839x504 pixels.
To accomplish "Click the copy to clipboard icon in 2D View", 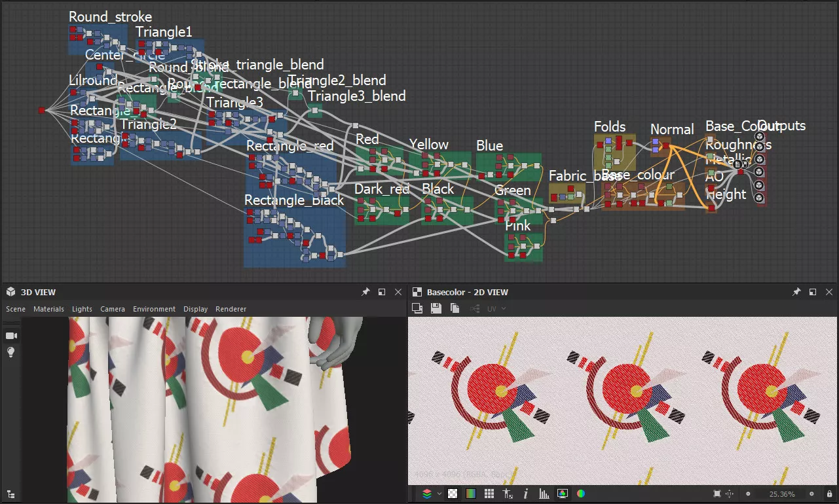I will pos(455,308).
